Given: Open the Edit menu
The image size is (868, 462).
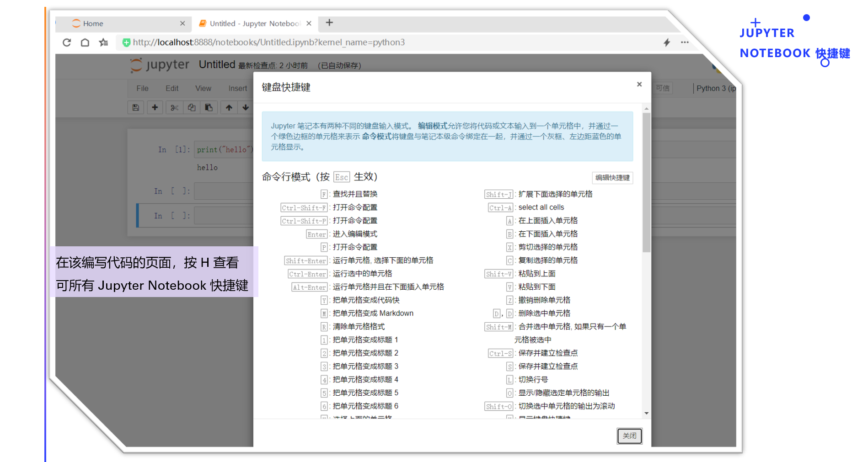Looking at the screenshot, I should coord(172,88).
